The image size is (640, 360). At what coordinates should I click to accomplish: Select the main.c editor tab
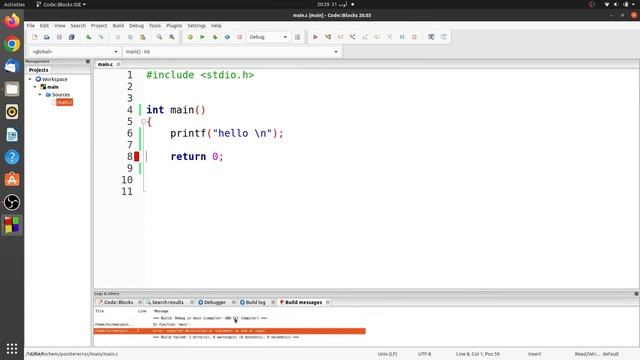click(x=105, y=64)
